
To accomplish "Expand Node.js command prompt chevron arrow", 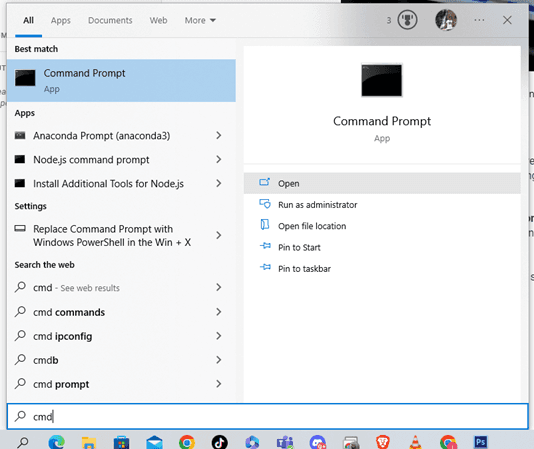I will pyautogui.click(x=219, y=159).
